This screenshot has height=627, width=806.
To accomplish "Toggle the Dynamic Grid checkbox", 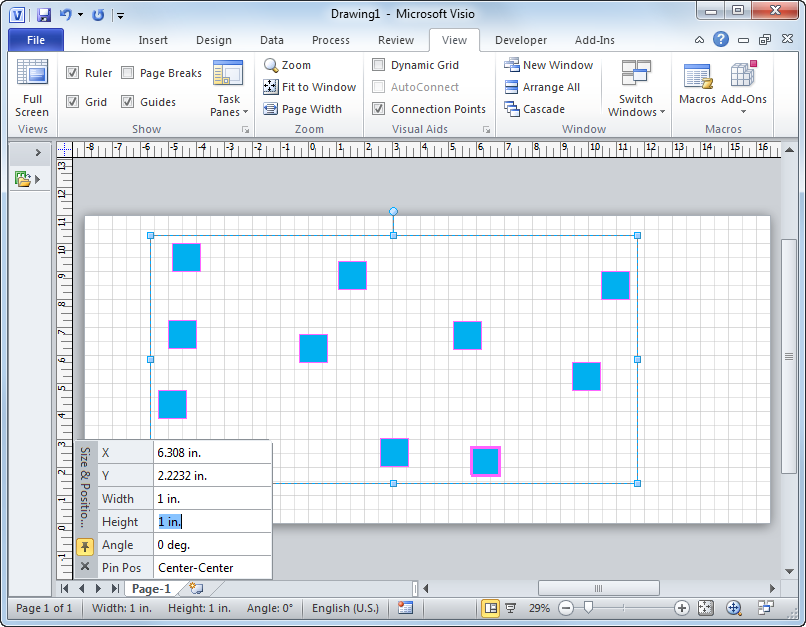I will [x=379, y=65].
